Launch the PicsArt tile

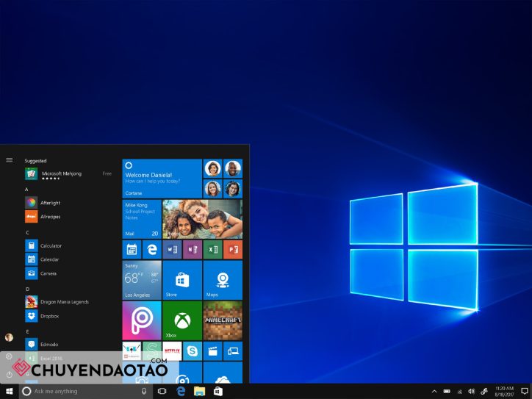pos(142,321)
